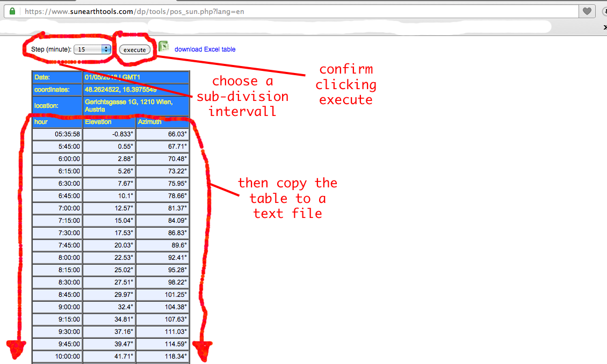Image resolution: width=607 pixels, height=364 pixels.
Task: Click the heart bookmark icon next to the URL
Action: pyautogui.click(x=587, y=11)
